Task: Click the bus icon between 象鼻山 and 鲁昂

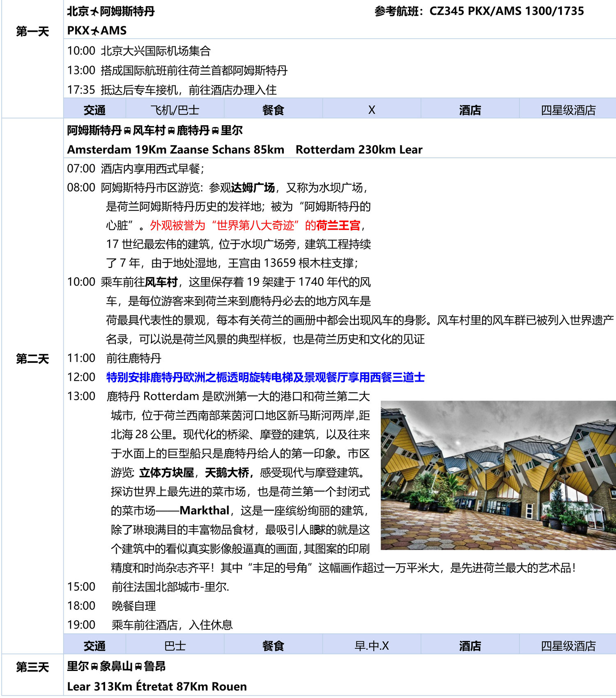Action: [x=138, y=666]
